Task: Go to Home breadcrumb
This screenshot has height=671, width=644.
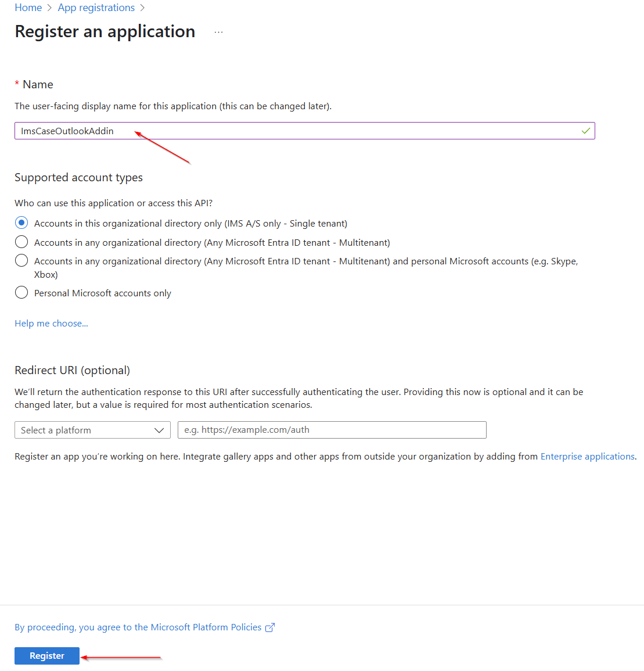Action: (28, 8)
